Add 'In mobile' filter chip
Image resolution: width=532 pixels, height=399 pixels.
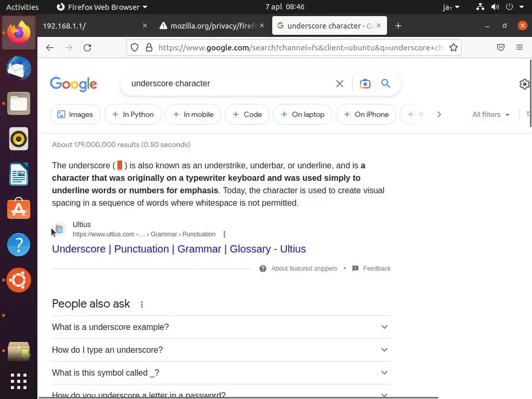point(193,114)
